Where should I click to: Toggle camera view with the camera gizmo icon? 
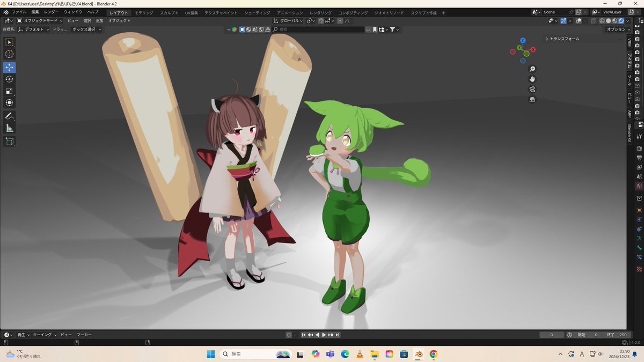click(x=532, y=89)
